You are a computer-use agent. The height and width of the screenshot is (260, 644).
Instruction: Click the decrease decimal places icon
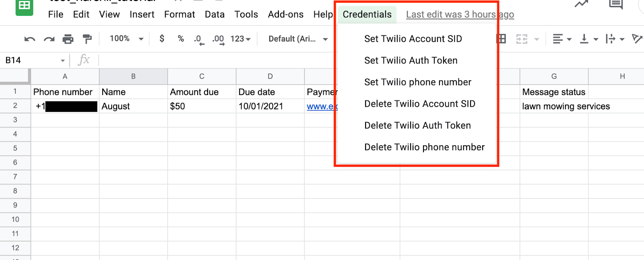point(198,39)
